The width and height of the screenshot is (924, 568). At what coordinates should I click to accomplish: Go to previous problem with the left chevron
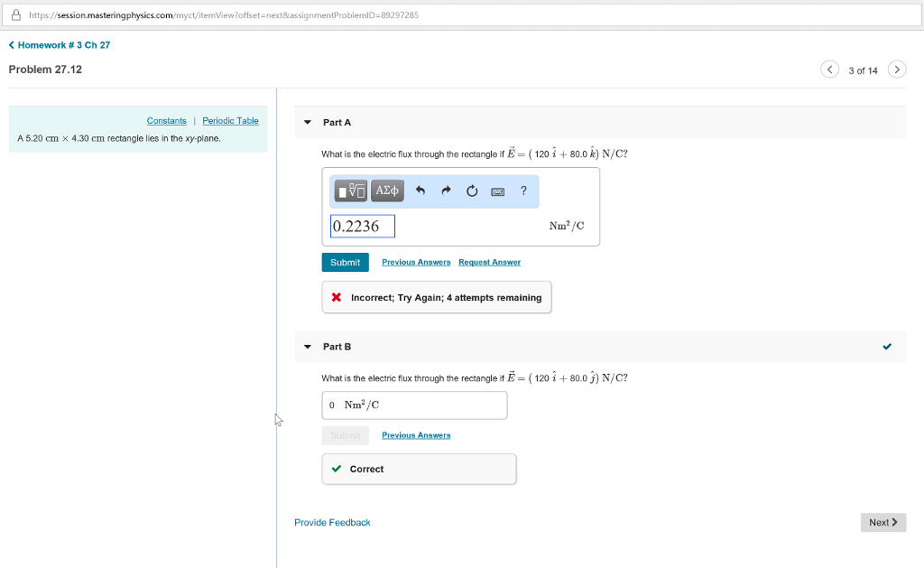point(829,69)
